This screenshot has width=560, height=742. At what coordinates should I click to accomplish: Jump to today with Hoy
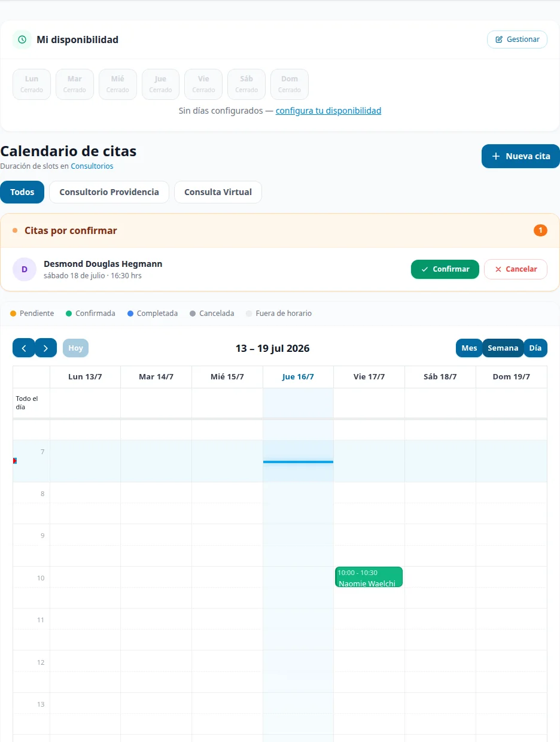(75, 348)
